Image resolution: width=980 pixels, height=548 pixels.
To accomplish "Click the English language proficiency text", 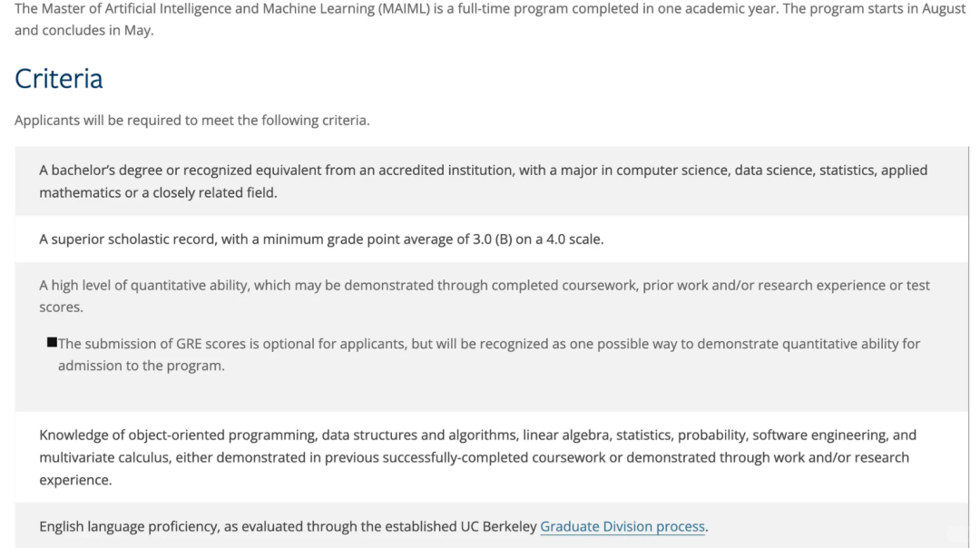I will (373, 527).
